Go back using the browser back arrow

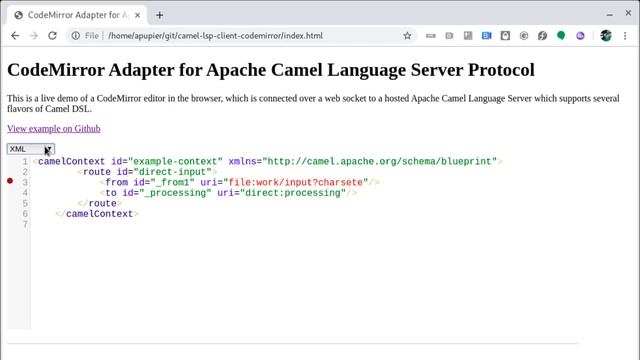pyautogui.click(x=15, y=36)
